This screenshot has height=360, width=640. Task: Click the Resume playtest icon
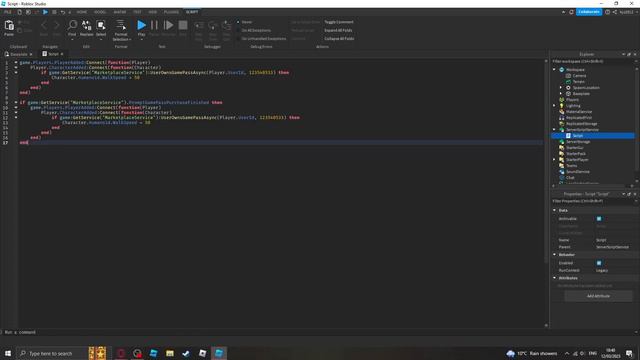168,25
